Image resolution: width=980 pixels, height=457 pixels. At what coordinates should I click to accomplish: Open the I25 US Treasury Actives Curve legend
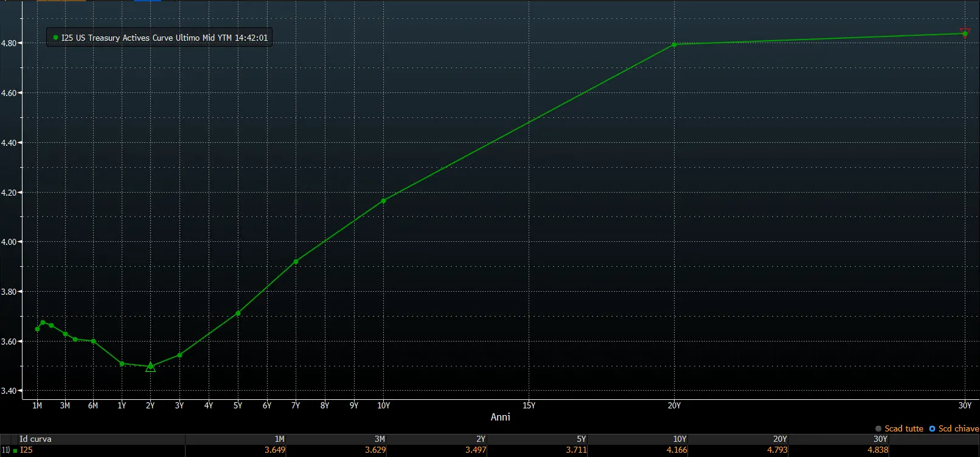pyautogui.click(x=159, y=38)
